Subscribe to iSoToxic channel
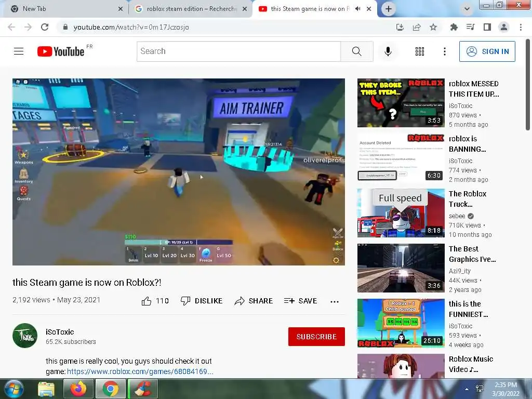 [316, 337]
